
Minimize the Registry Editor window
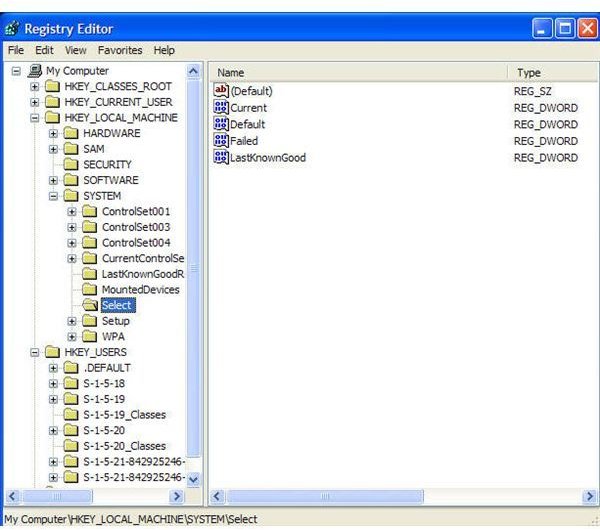542,29
